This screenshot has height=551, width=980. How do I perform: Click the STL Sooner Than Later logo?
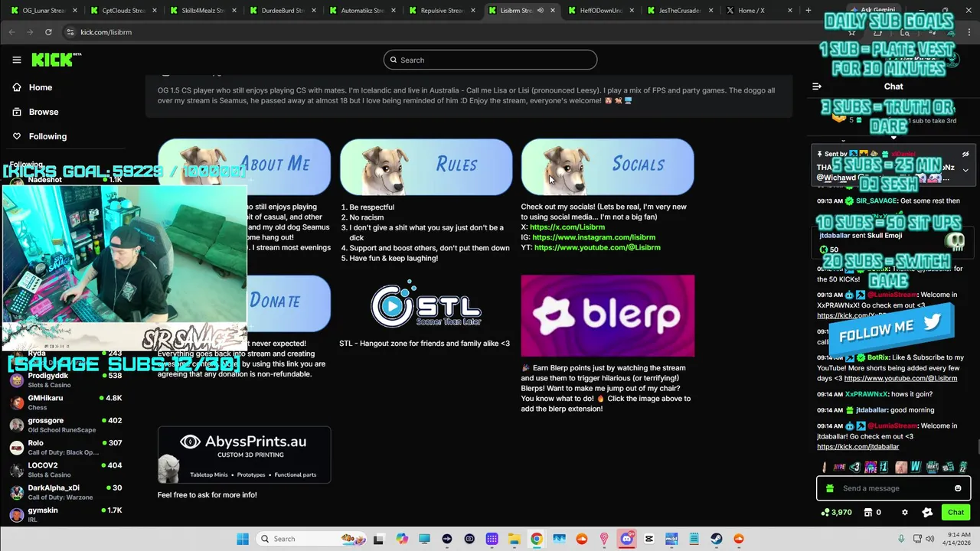(426, 305)
